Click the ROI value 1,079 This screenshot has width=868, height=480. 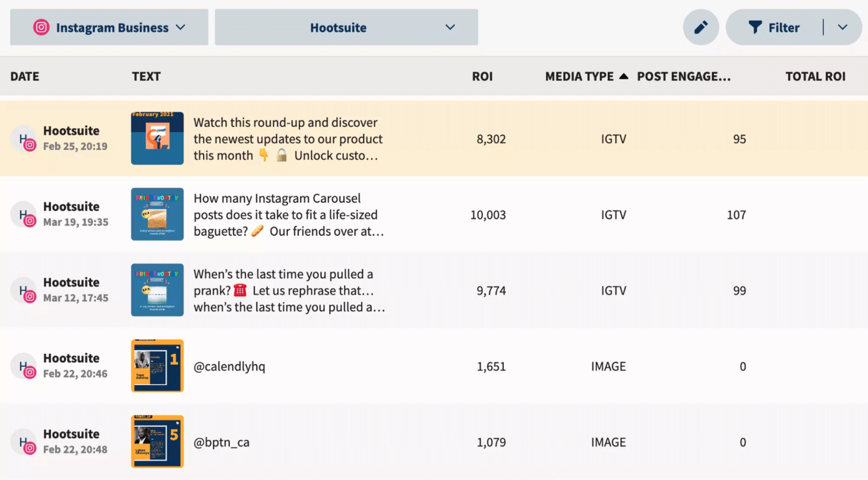(491, 442)
